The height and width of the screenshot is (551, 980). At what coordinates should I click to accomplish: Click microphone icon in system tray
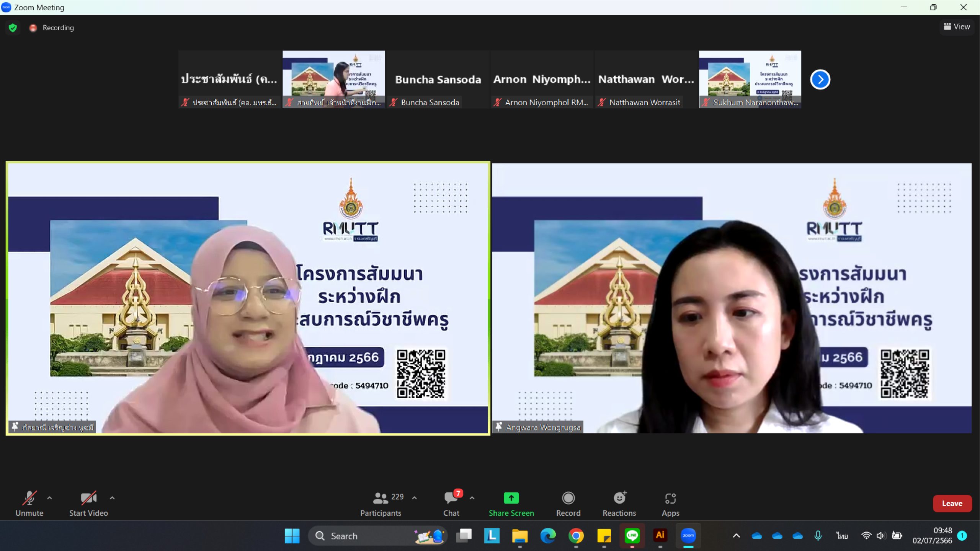[818, 536]
